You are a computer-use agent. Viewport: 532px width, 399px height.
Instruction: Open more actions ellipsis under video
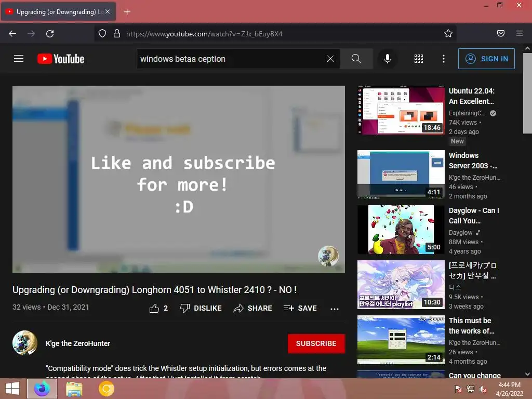pyautogui.click(x=335, y=309)
